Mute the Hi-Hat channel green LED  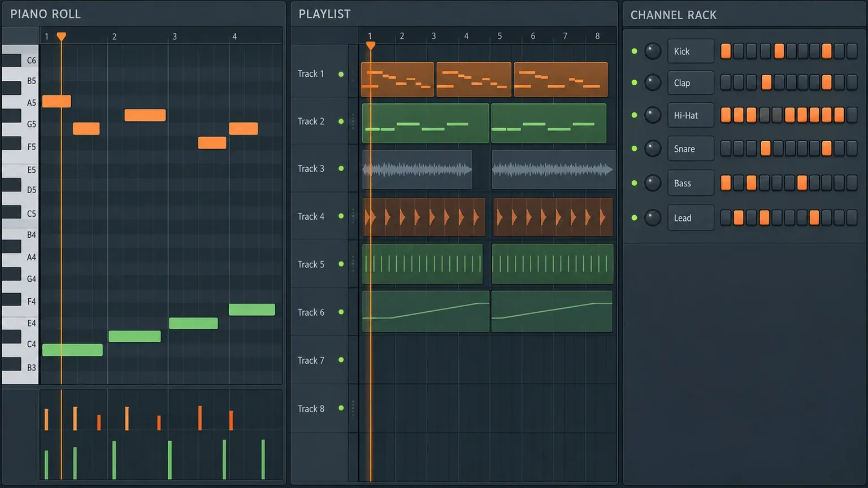[x=634, y=115]
